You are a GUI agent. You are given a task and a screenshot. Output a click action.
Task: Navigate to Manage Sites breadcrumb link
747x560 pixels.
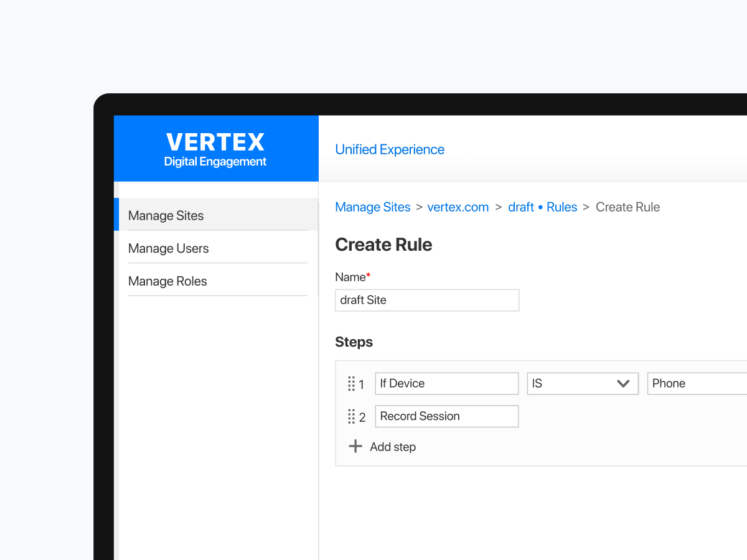click(373, 207)
